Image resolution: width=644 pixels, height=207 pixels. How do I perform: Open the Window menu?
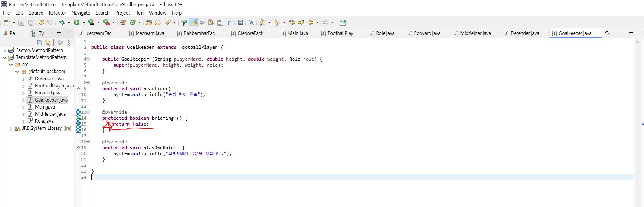coord(158,13)
